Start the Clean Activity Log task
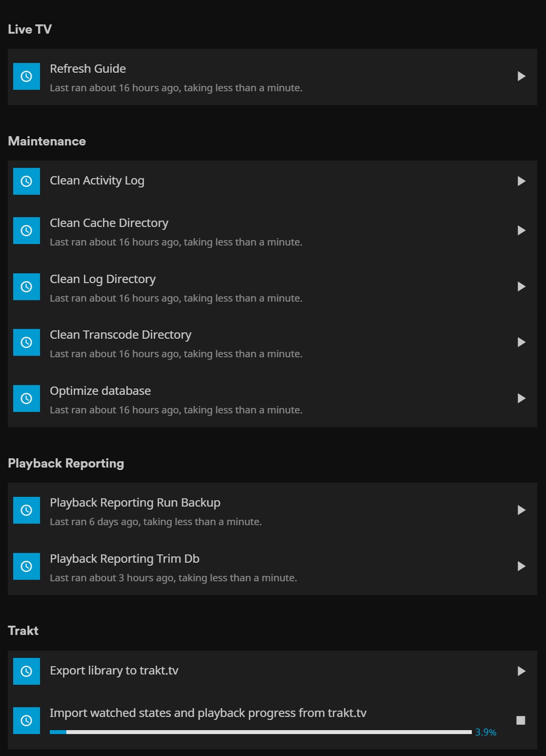 pos(521,181)
